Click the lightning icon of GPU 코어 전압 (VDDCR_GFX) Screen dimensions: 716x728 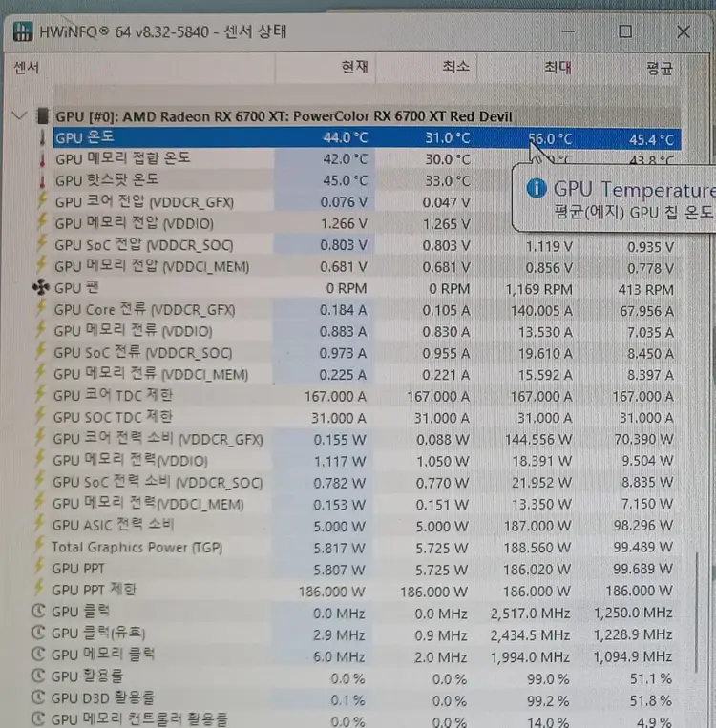42,201
